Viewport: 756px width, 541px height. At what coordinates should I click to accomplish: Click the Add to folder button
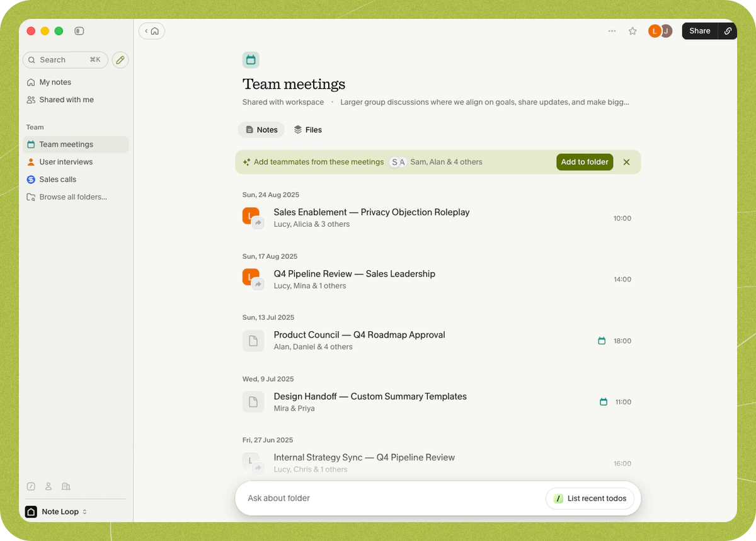tap(585, 162)
